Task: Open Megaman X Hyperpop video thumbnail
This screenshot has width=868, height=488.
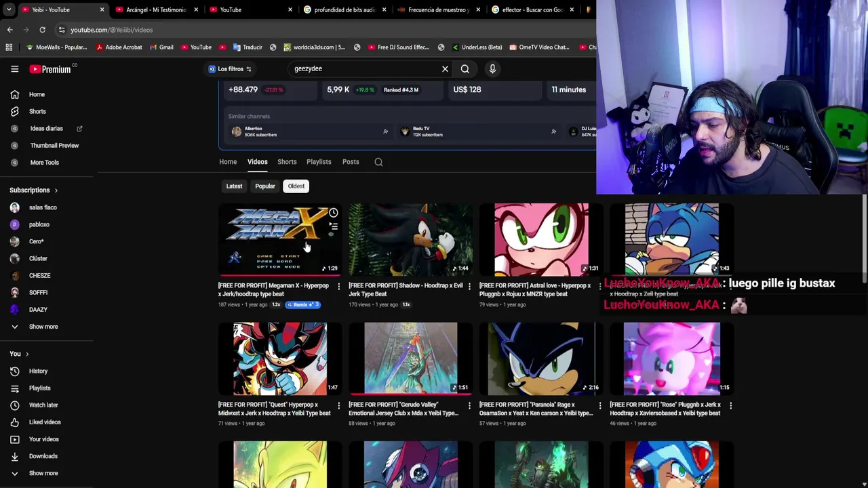Action: coord(279,239)
